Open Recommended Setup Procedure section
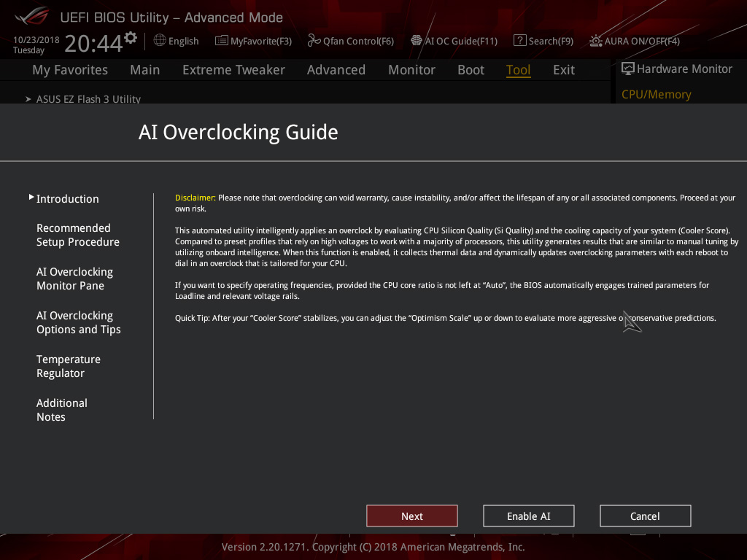747x560 pixels. (77, 235)
